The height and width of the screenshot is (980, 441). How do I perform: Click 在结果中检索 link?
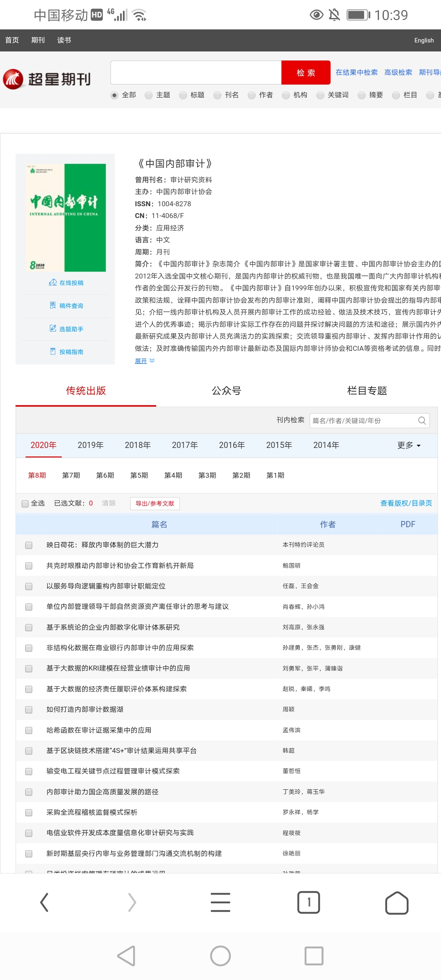[x=356, y=72]
